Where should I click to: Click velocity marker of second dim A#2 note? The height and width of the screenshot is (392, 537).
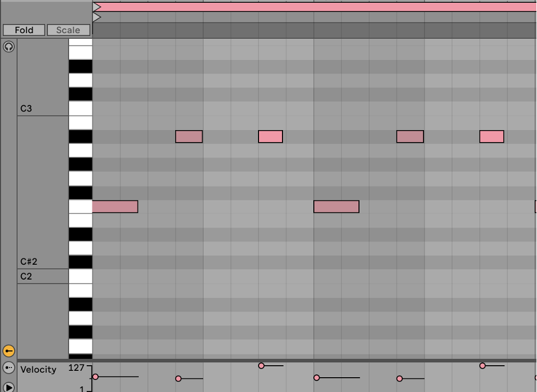[399, 379]
